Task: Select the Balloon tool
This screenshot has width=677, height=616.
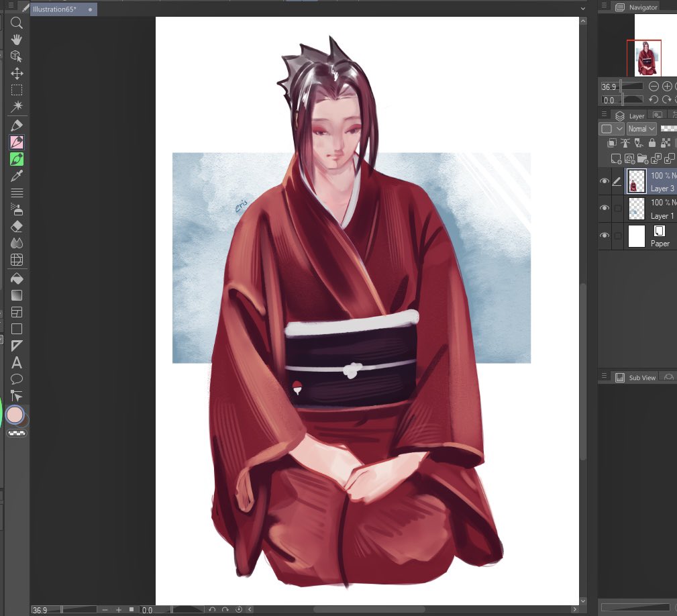Action: pos(16,379)
